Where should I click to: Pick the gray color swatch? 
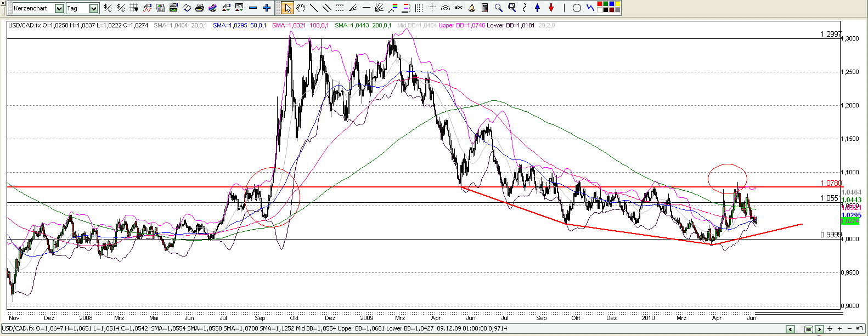[x=618, y=10]
